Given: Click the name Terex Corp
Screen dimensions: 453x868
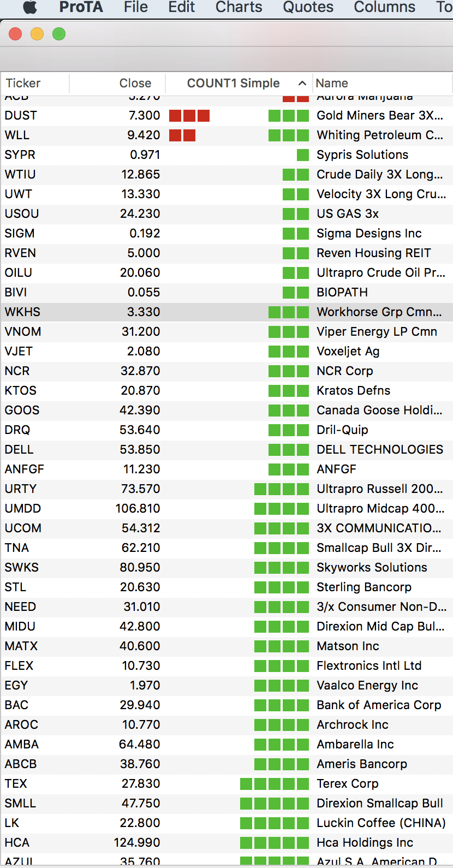Looking at the screenshot, I should click(x=348, y=784).
